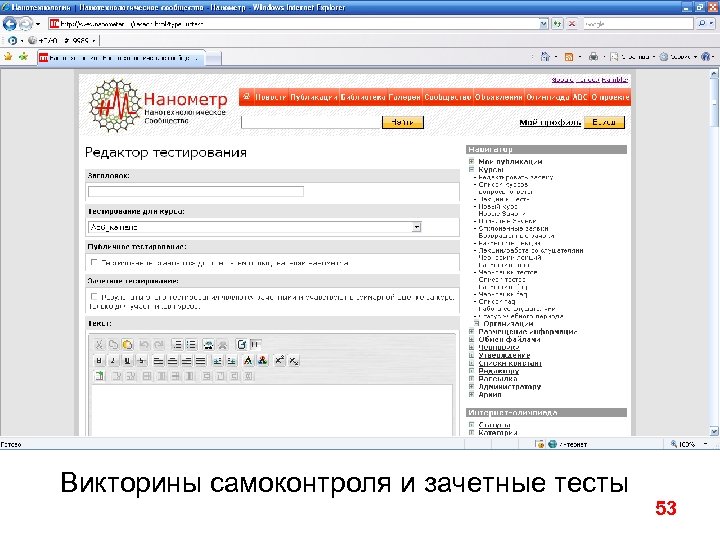720x540 pixels.
Task: Open the text color picker (A icon)
Action: [248, 361]
